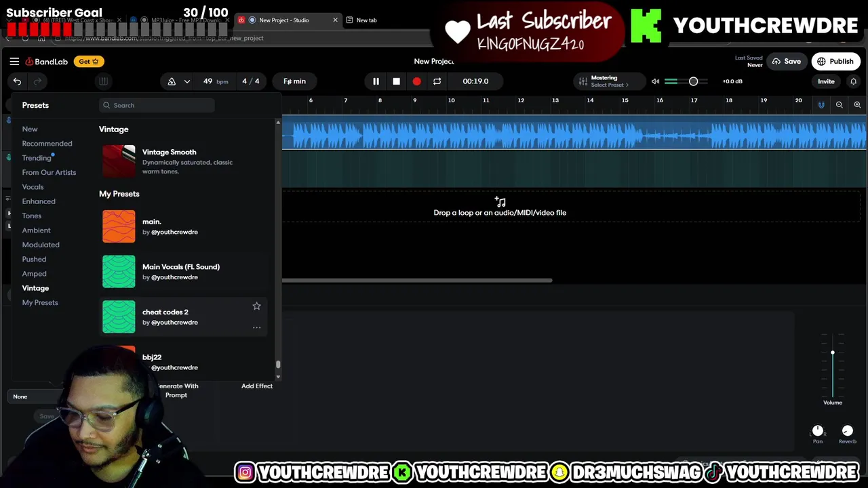The height and width of the screenshot is (488, 868).
Task: Select the Amped presets category
Action: [34, 274]
